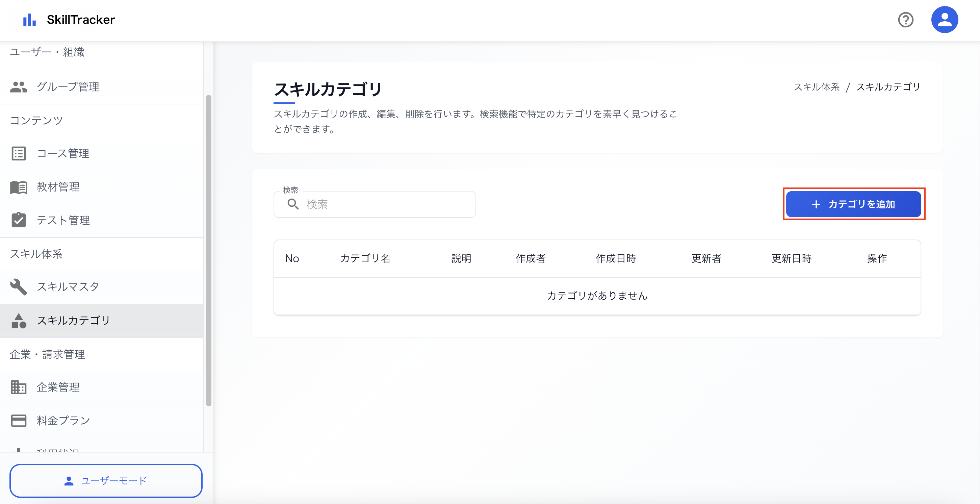This screenshot has height=504, width=980.
Task: Click the teaching materials book icon
Action: (19, 187)
